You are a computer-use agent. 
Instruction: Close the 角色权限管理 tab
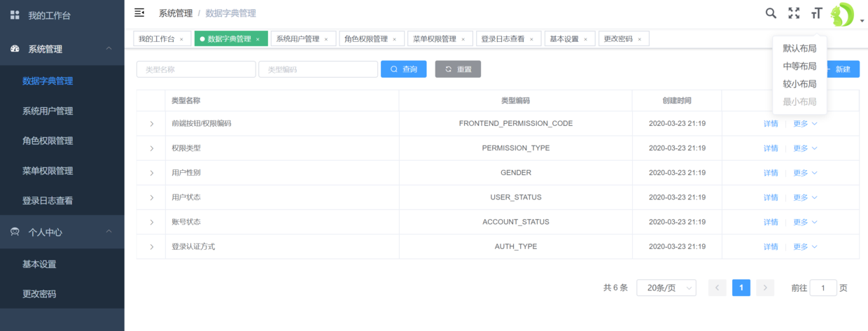pos(394,39)
